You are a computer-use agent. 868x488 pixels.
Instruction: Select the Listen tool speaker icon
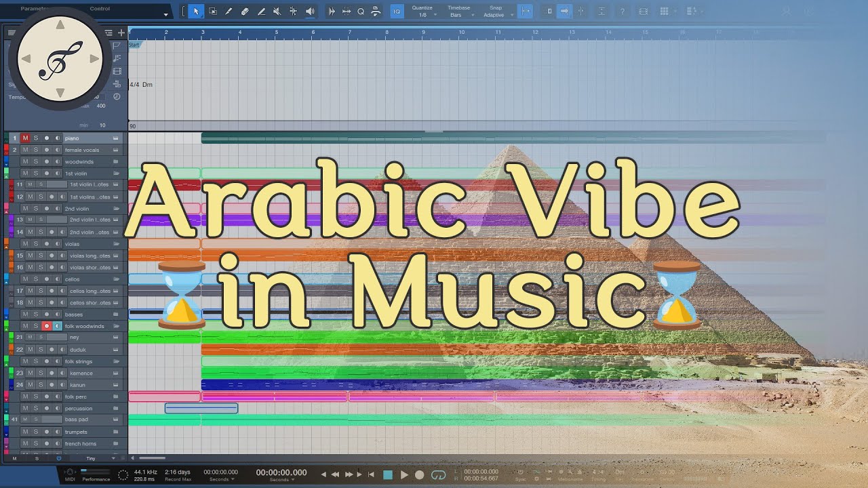[x=310, y=11]
